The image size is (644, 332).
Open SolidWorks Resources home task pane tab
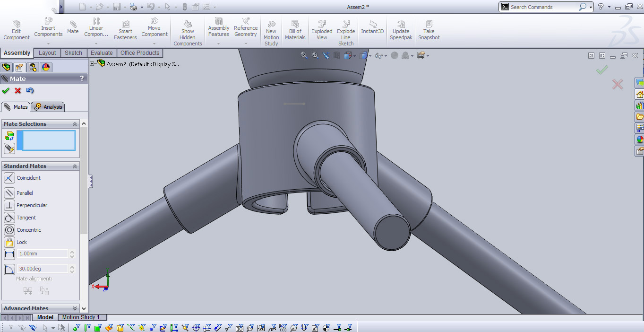(x=640, y=94)
